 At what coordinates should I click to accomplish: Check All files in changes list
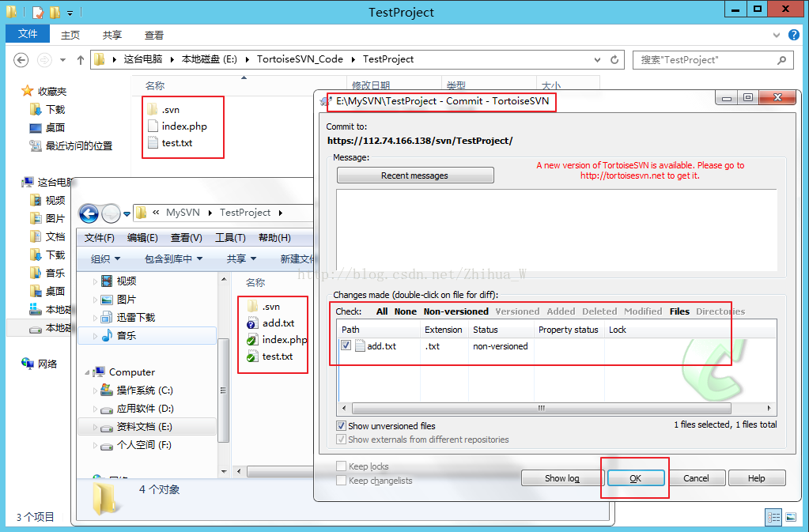pos(382,311)
